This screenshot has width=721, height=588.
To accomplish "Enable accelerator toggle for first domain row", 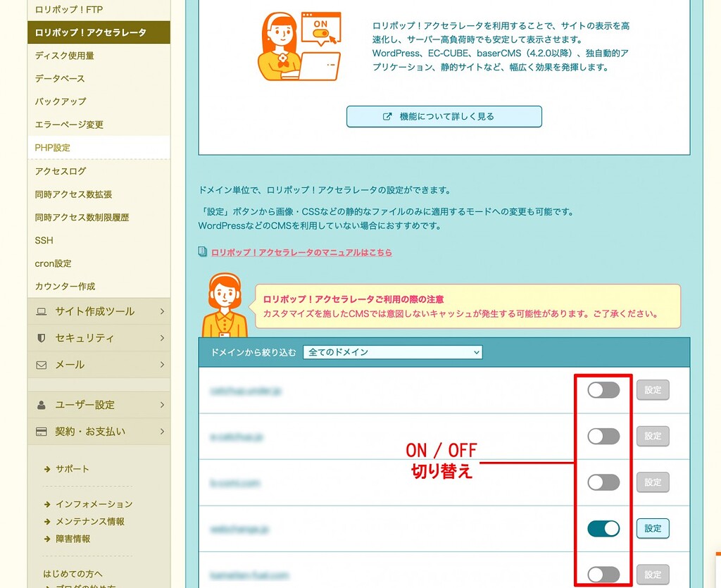I will [x=603, y=390].
